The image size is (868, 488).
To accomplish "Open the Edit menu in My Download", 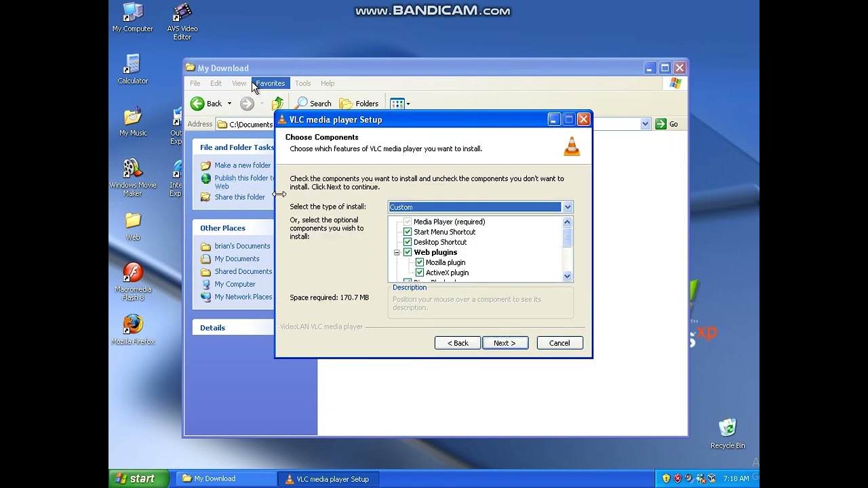I will click(x=216, y=83).
